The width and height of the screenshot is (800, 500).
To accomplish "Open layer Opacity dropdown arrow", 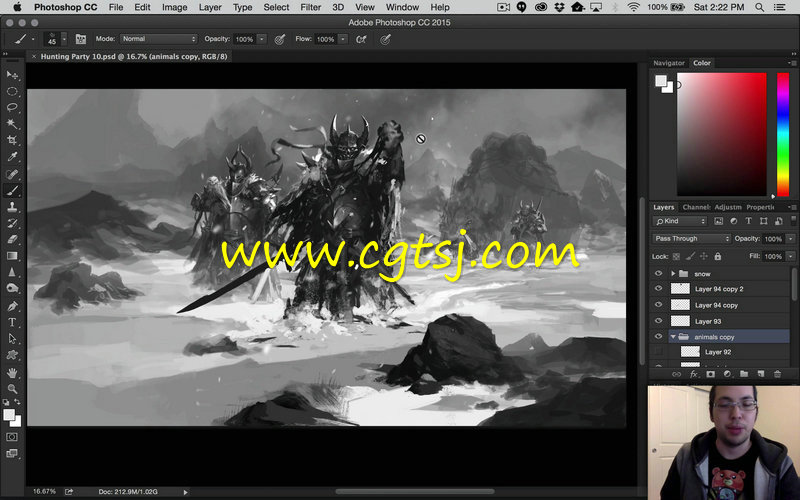I will pos(790,239).
